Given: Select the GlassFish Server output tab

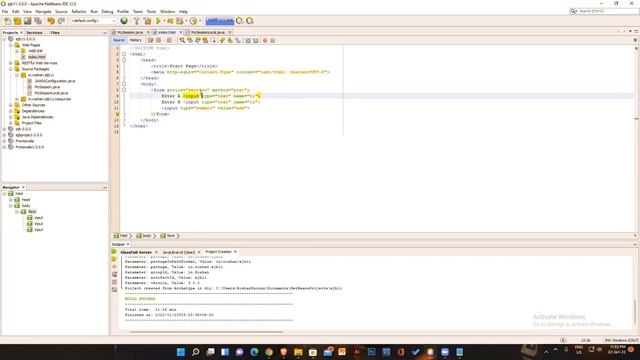Looking at the screenshot, I should (136, 252).
